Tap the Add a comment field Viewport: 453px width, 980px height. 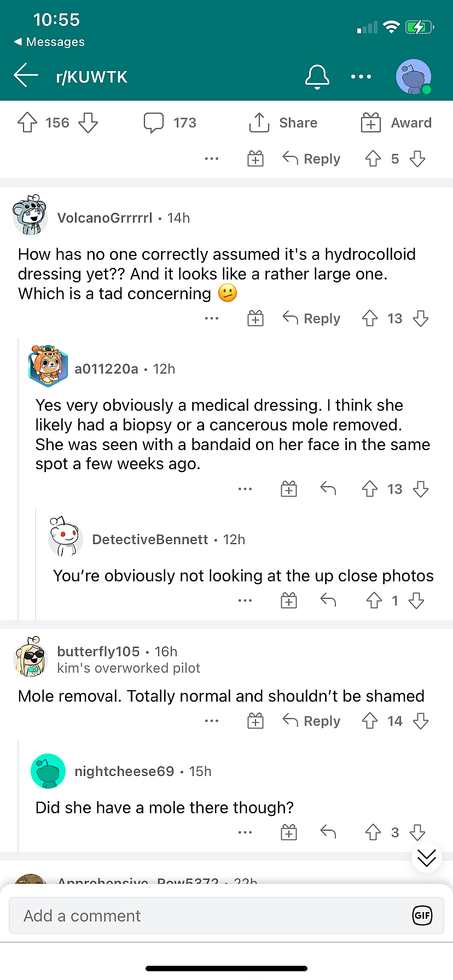pyautogui.click(x=213, y=916)
